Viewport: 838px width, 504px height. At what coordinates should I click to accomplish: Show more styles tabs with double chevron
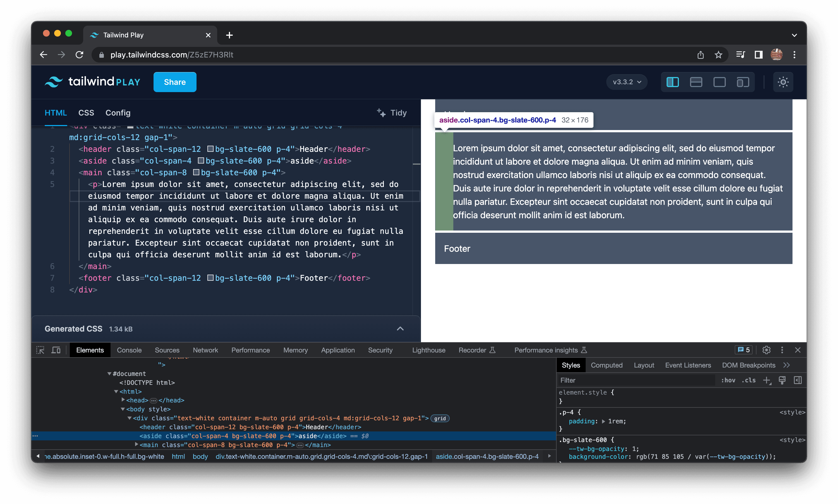786,365
